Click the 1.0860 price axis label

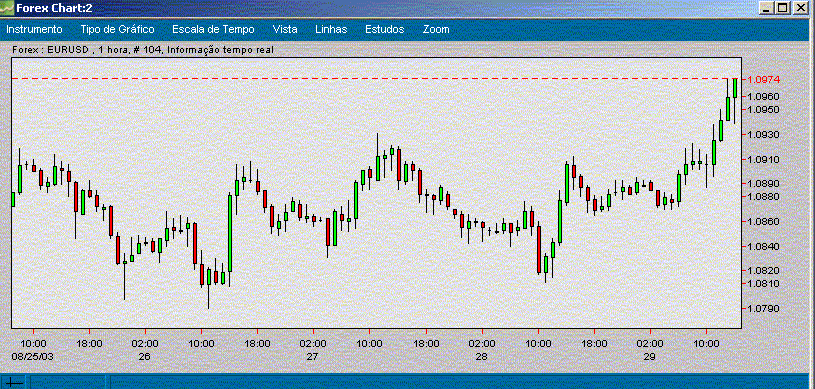click(764, 222)
